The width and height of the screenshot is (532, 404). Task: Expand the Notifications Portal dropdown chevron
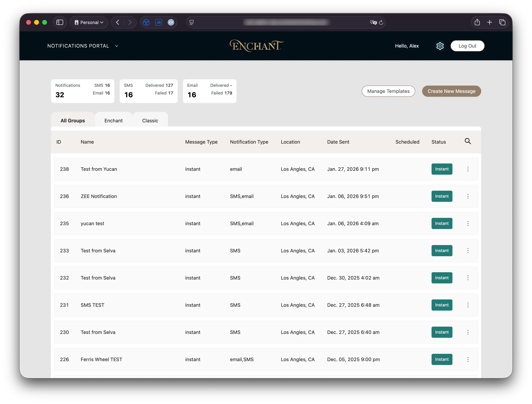click(117, 46)
